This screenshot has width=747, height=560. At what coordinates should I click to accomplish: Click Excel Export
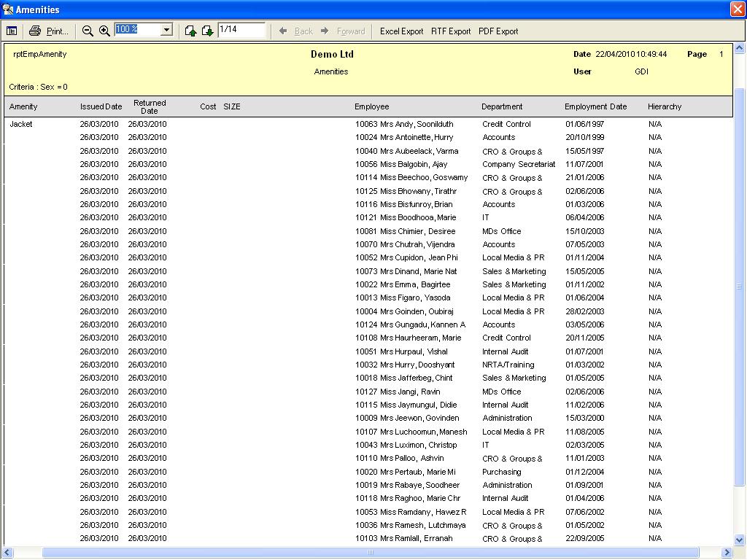[401, 31]
